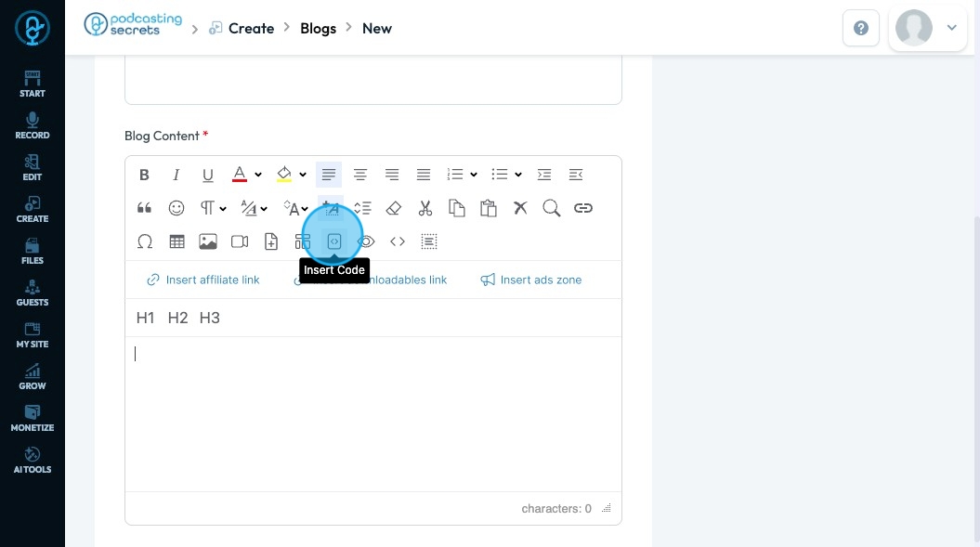Apply red text color
Viewport: 980px width, 547px height.
pos(240,175)
